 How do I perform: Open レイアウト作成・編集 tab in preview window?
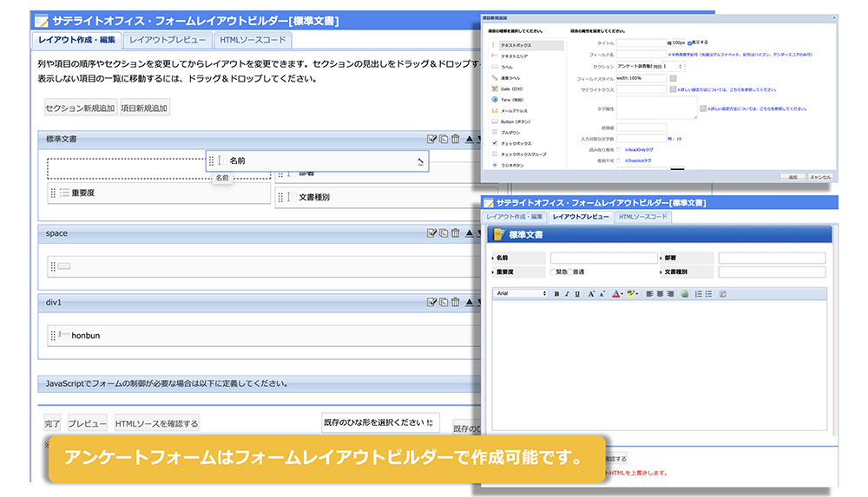point(514,217)
